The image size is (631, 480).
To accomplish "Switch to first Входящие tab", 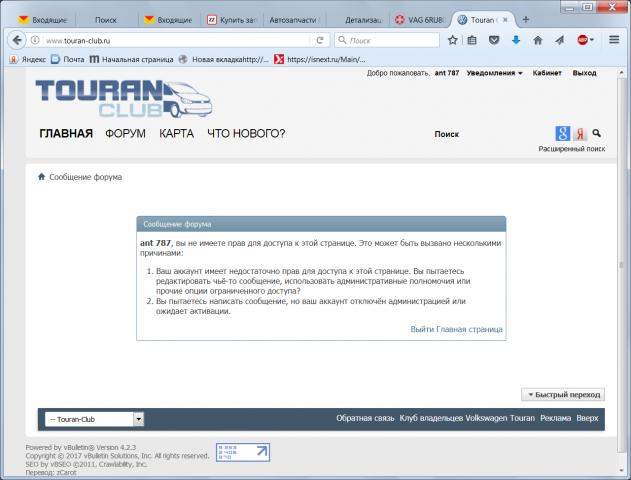I will point(44,20).
